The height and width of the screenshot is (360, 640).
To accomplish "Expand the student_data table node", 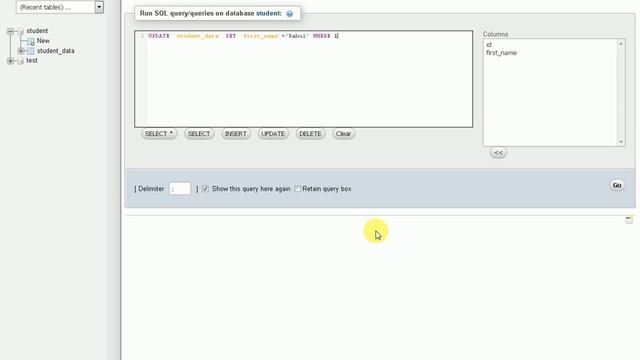I will (x=21, y=51).
